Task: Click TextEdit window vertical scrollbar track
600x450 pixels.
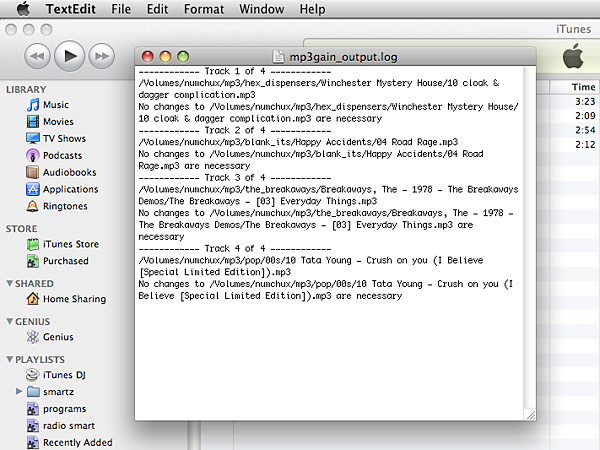Action: point(530,237)
